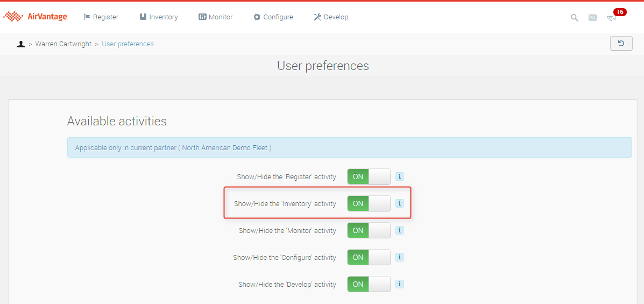This screenshot has height=304, width=644.
Task: Click info icon beside 'Configure' activity
Action: 400,257
